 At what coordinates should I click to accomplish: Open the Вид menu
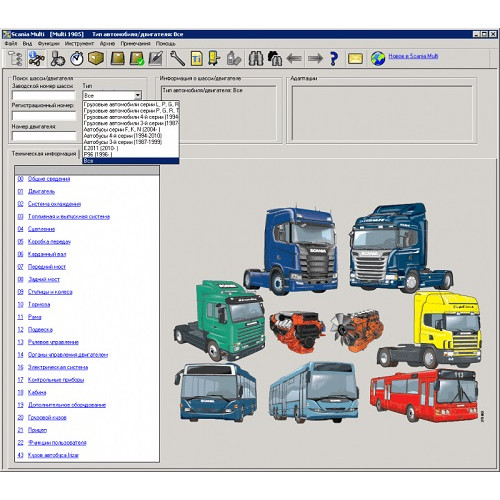point(27,44)
